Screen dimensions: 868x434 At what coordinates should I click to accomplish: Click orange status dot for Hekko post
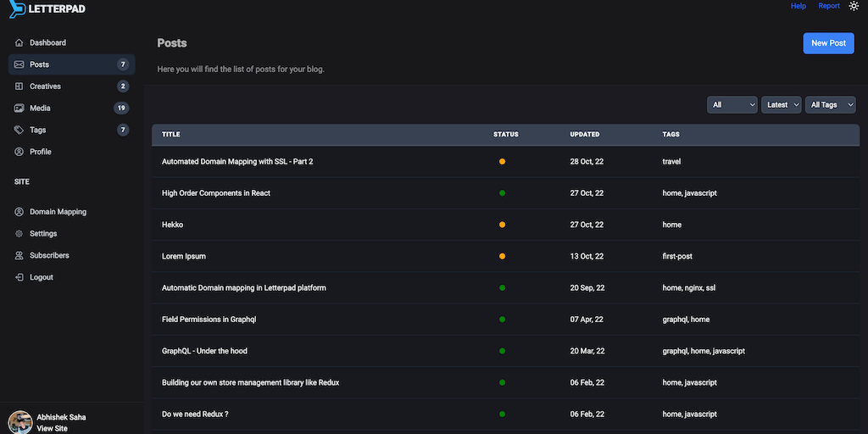pos(502,225)
